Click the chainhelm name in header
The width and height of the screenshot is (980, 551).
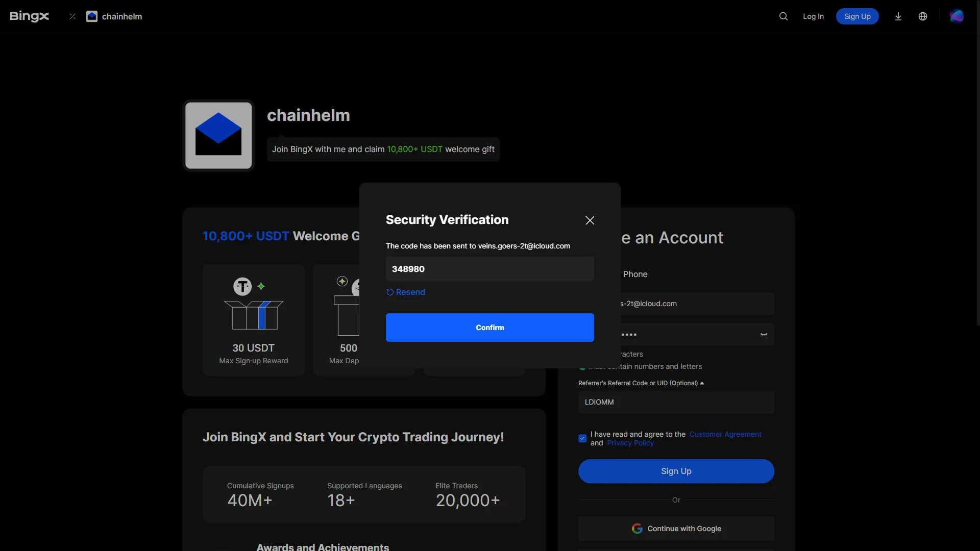click(x=122, y=16)
